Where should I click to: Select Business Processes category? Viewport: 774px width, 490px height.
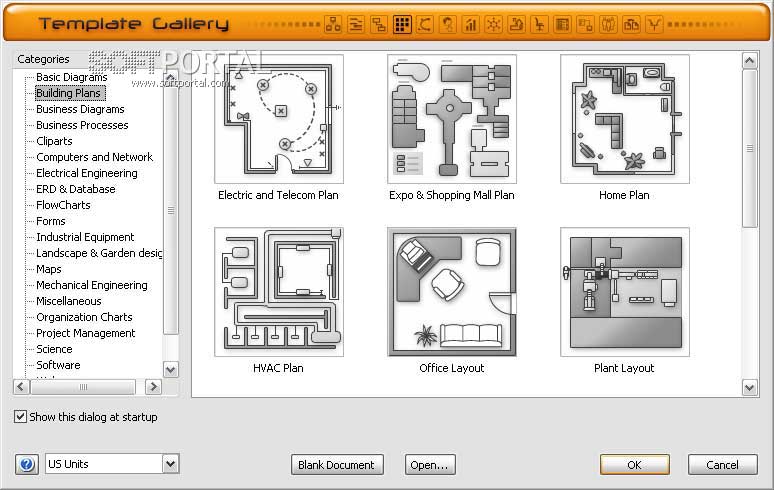(82, 125)
